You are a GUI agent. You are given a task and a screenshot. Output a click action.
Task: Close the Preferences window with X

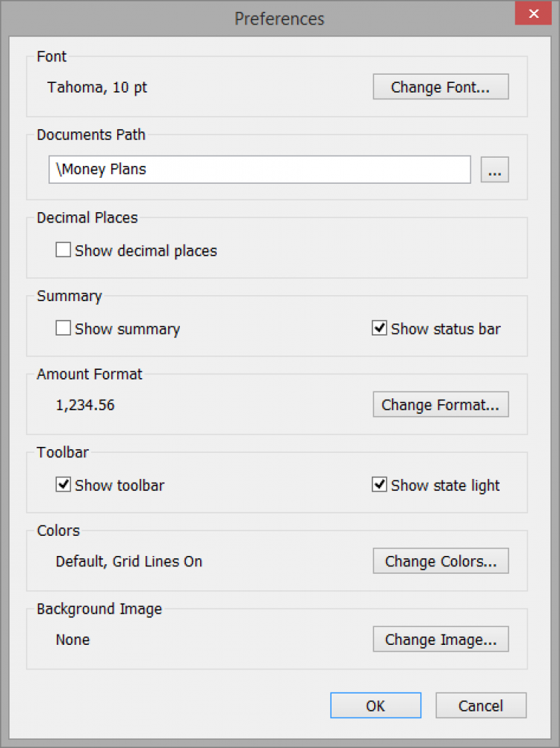coord(533,15)
